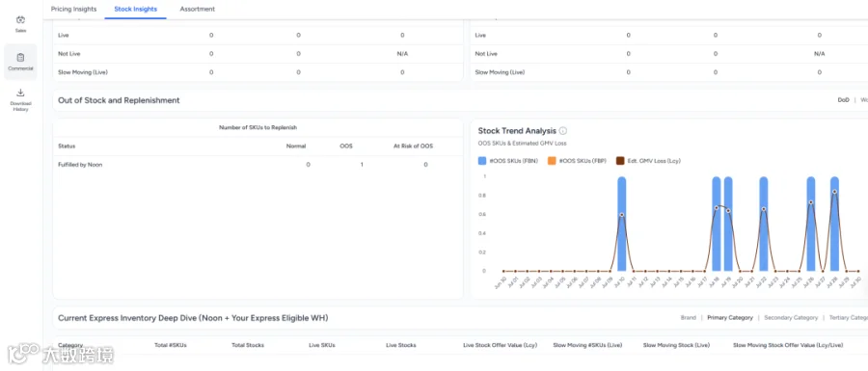Select the Stock Insights tab

136,9
